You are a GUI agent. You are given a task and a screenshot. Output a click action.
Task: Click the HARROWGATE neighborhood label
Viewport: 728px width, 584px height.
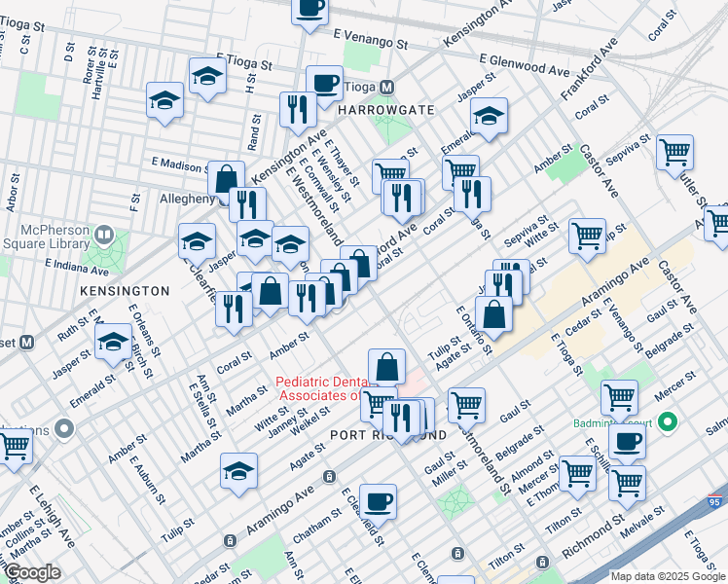pyautogui.click(x=386, y=110)
